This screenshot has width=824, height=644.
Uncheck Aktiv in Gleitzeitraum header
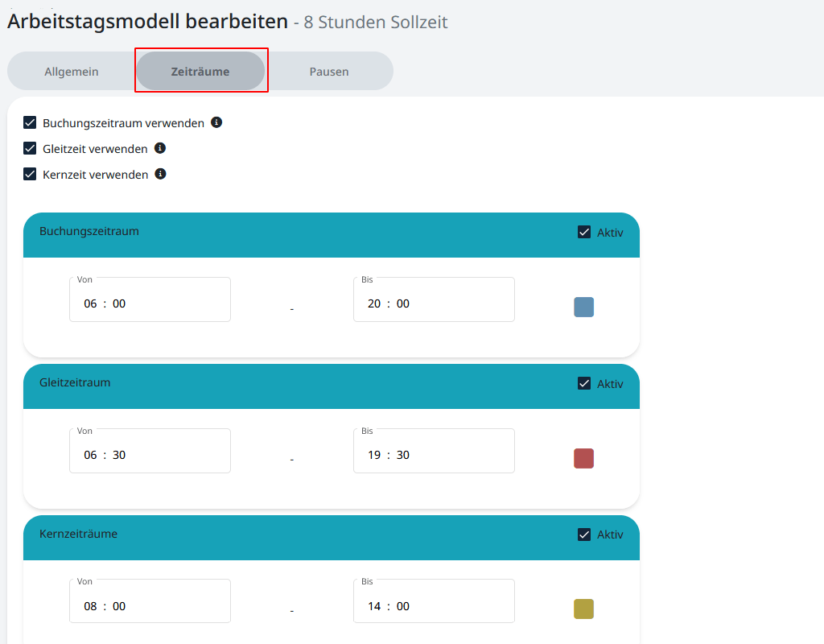click(584, 384)
